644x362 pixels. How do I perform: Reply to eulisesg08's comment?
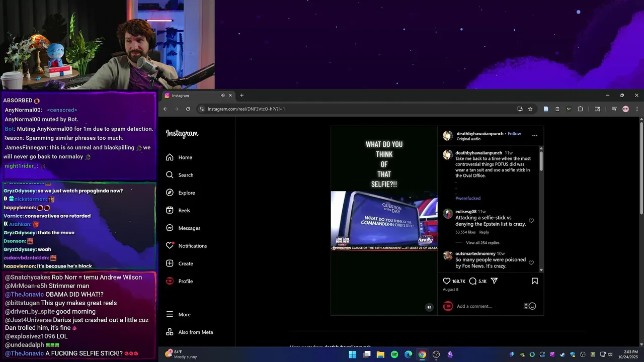[484, 232]
